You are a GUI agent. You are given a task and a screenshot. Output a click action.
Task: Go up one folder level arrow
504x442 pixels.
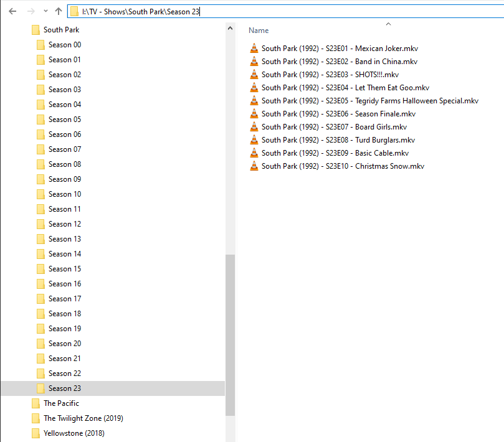point(59,11)
